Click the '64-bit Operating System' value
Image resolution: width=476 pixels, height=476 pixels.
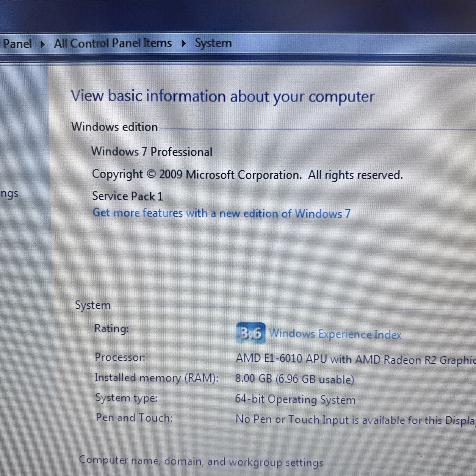tap(295, 399)
